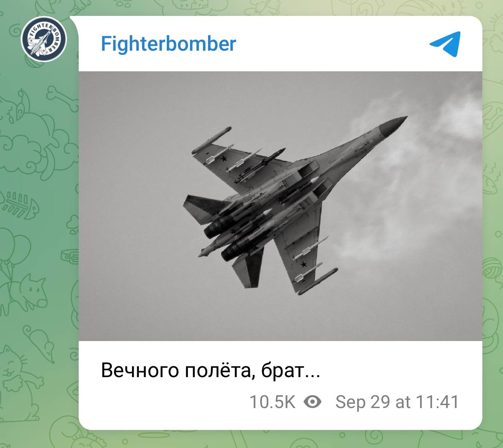The height and width of the screenshot is (448, 503).
Task: Open post via Telegram paper plane icon
Action: click(x=445, y=44)
